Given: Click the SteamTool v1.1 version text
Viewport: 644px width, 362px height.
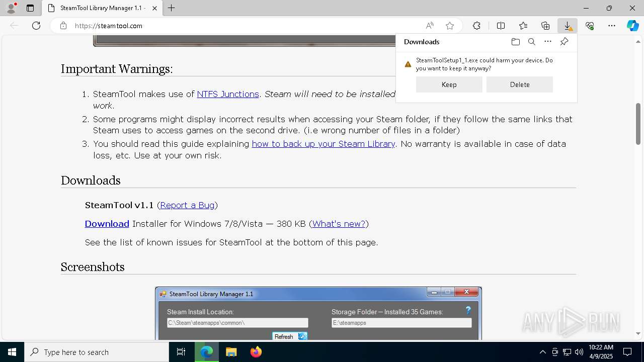Looking at the screenshot, I should pos(119,205).
